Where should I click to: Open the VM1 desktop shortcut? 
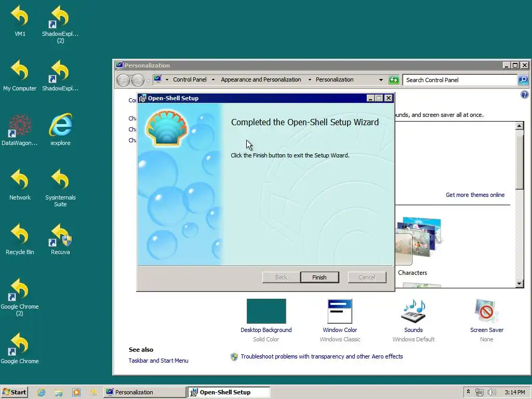pyautogui.click(x=20, y=20)
